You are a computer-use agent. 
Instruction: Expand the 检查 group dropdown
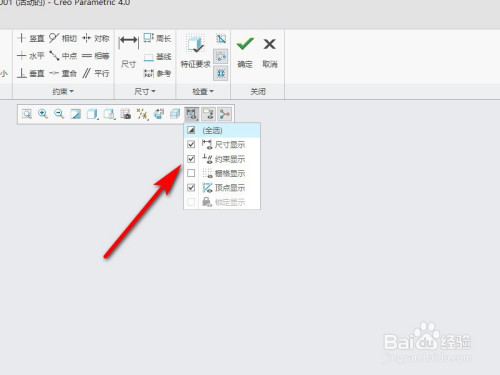pyautogui.click(x=203, y=91)
